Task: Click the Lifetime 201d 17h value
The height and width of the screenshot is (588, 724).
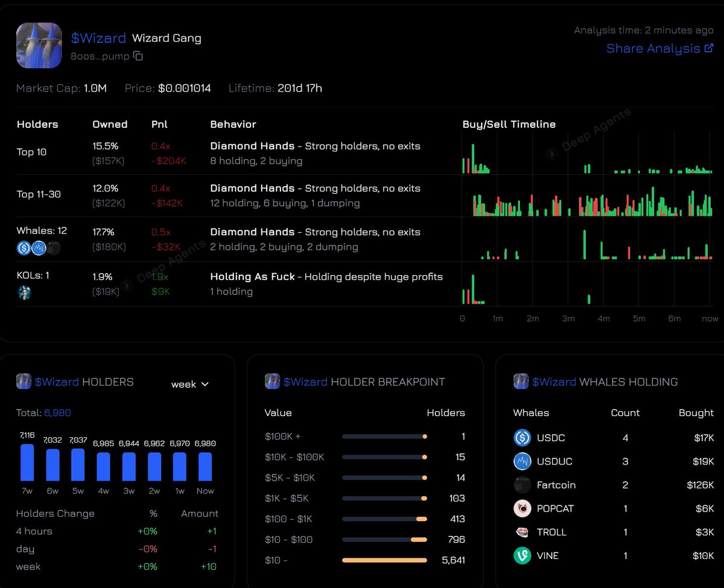Action: tap(300, 88)
